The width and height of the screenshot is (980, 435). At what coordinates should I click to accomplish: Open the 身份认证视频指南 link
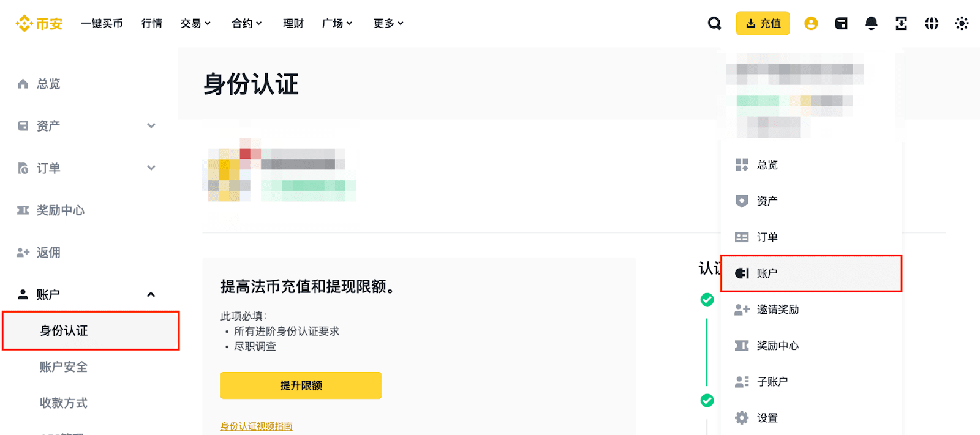click(x=257, y=425)
